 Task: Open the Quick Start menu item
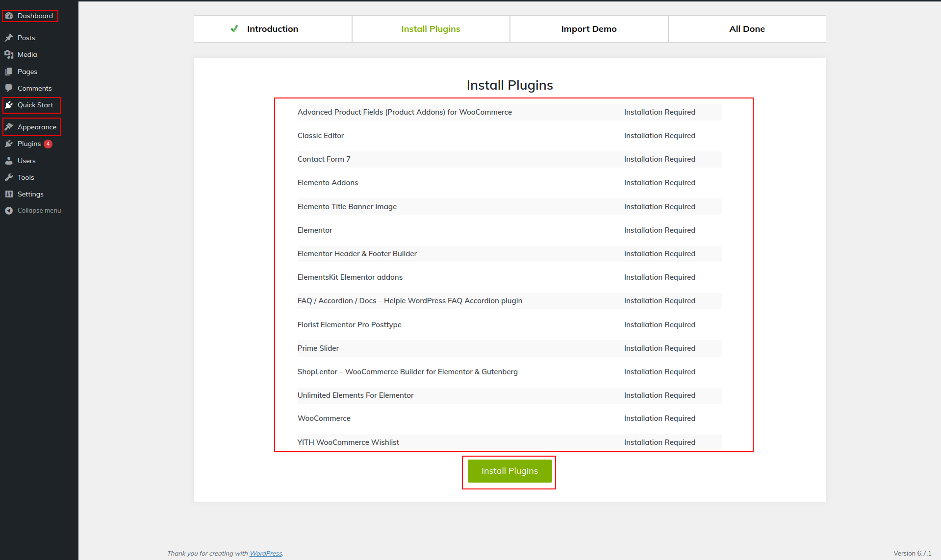pyautogui.click(x=32, y=105)
